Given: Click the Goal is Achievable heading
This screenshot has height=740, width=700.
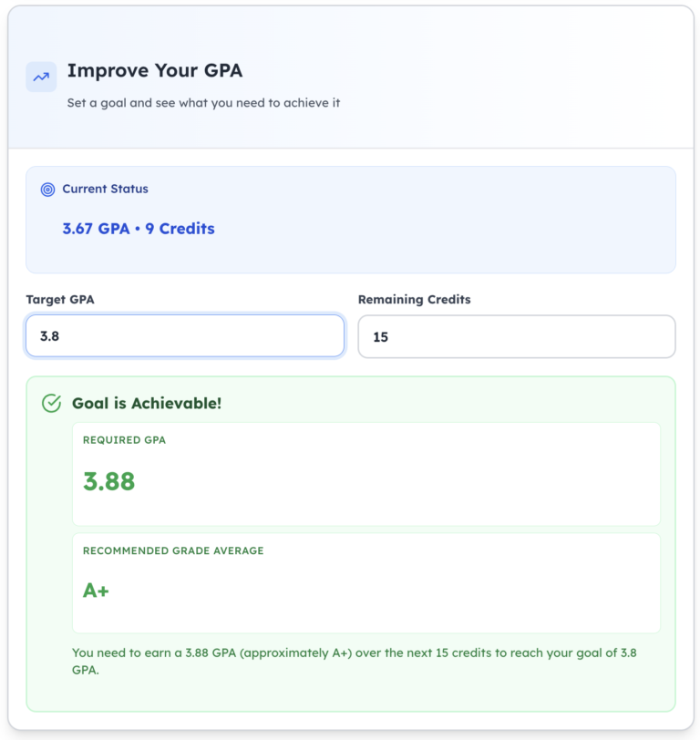Looking at the screenshot, I should [146, 402].
